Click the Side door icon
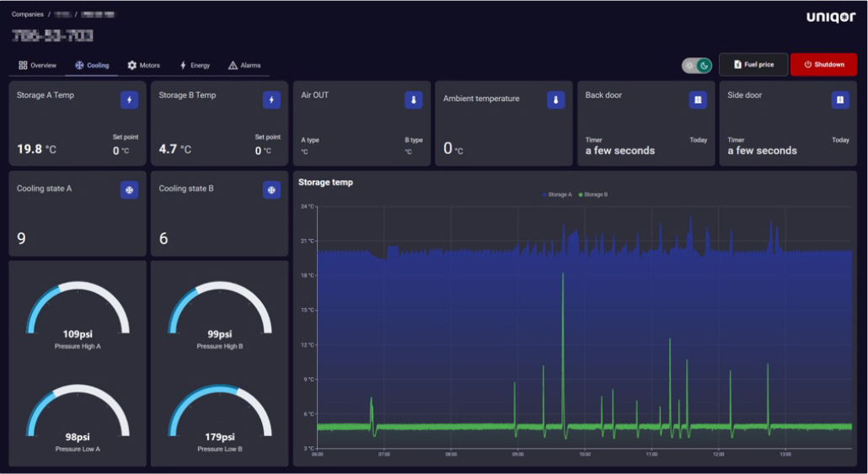This screenshot has height=474, width=868. tap(839, 100)
